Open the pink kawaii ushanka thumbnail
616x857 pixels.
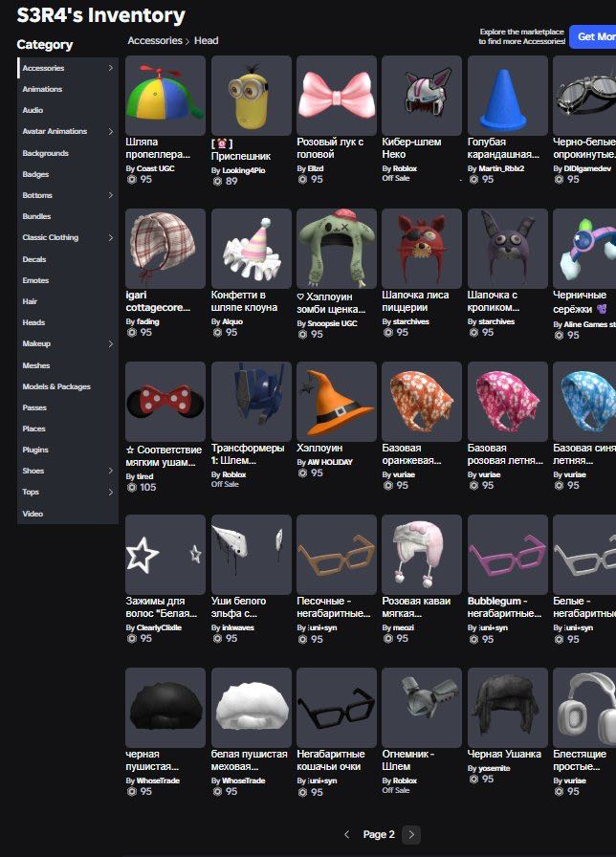coord(422,554)
